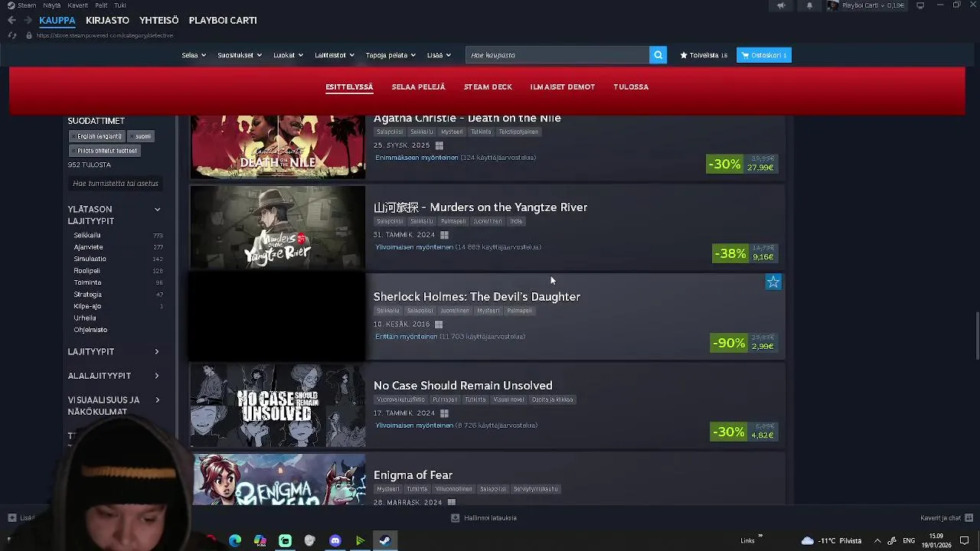This screenshot has width=980, height=551.
Task: Go back with the left arrow button
Action: click(11, 21)
